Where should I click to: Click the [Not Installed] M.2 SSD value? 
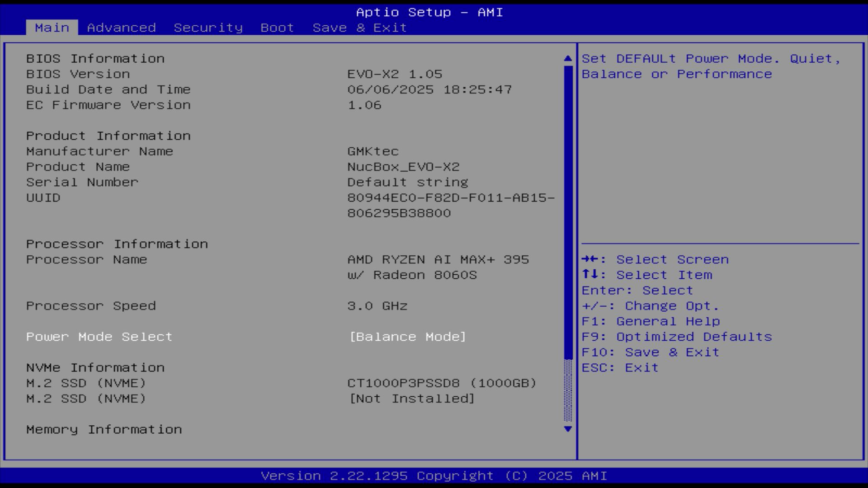tap(412, 399)
